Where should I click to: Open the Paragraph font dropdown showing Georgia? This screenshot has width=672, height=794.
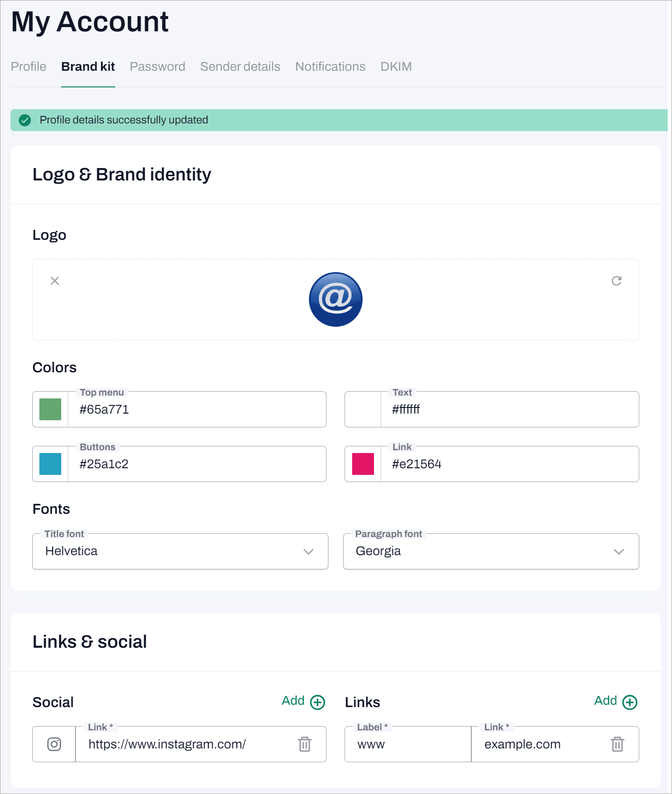pyautogui.click(x=491, y=551)
